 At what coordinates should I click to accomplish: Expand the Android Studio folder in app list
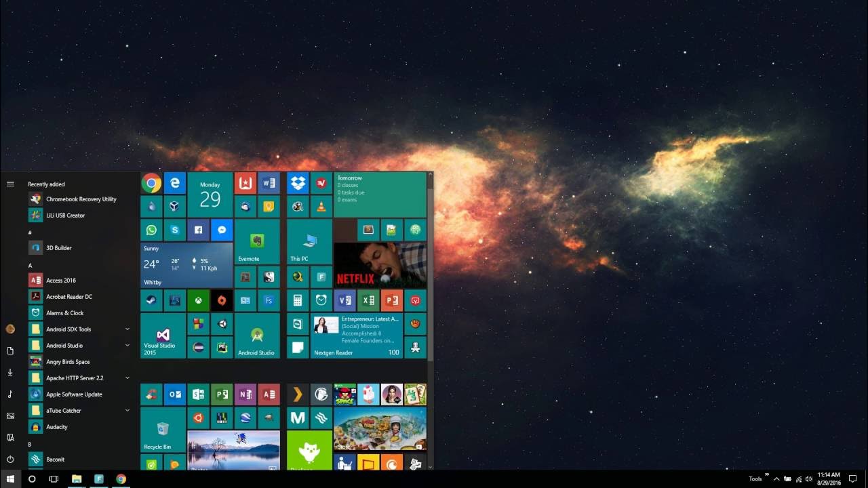point(127,346)
